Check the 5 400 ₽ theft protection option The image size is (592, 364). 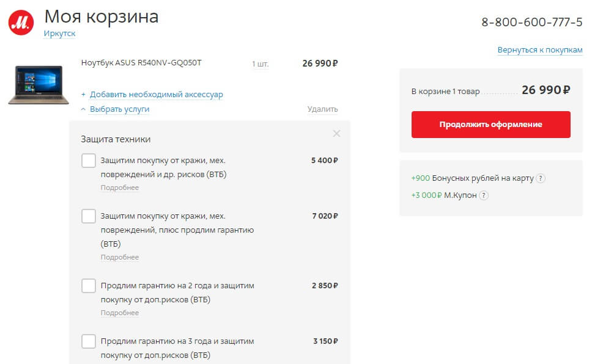pos(89,161)
